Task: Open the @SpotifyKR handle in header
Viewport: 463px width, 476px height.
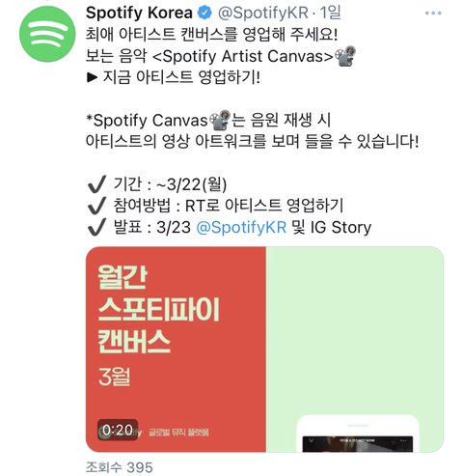Action: (x=263, y=13)
